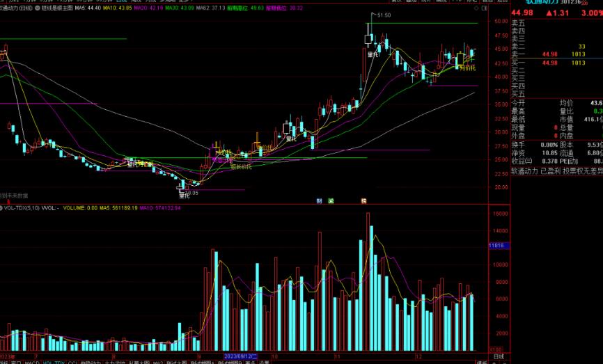Click the 财 marker above the volume pane
Image resolution: width=603 pixels, height=364 pixels.
tap(319, 201)
